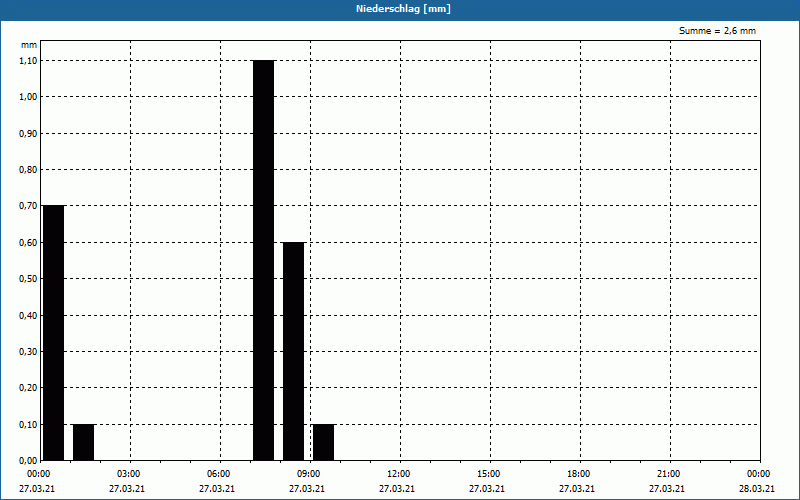This screenshot has width=800, height=500.
Task: Click the 'mm' unit label of the y-axis
Action: tap(29, 45)
